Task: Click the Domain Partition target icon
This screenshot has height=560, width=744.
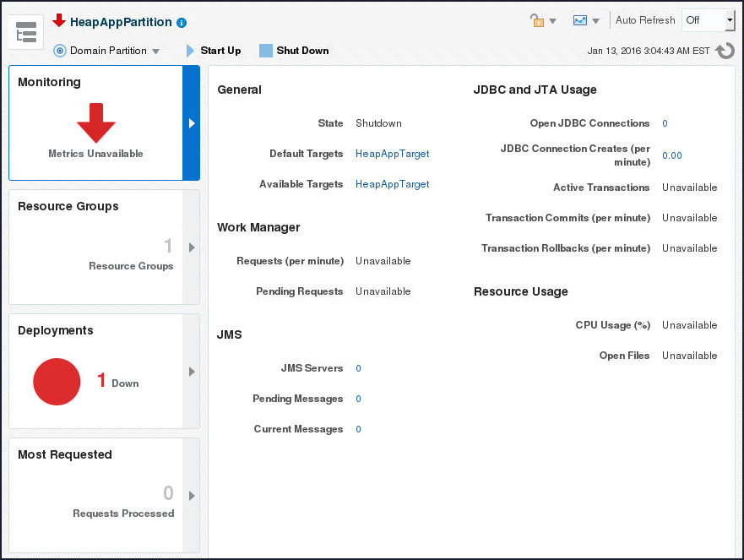Action: [x=60, y=51]
